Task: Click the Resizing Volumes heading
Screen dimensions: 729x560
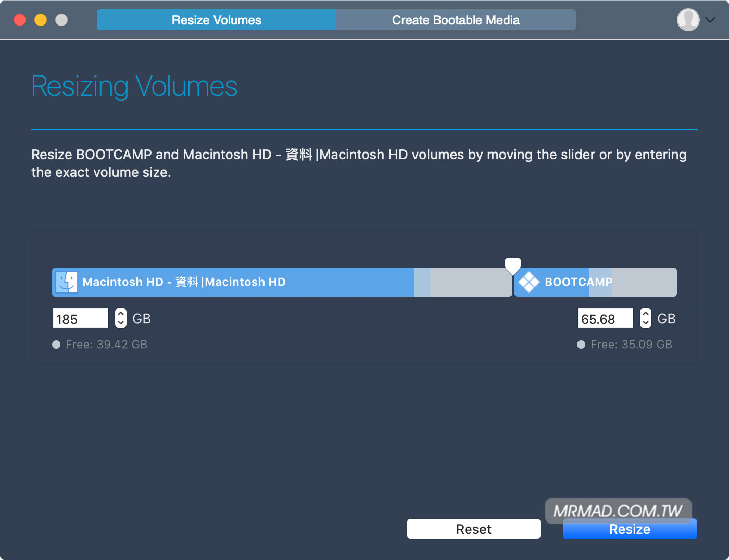Action: pyautogui.click(x=134, y=86)
